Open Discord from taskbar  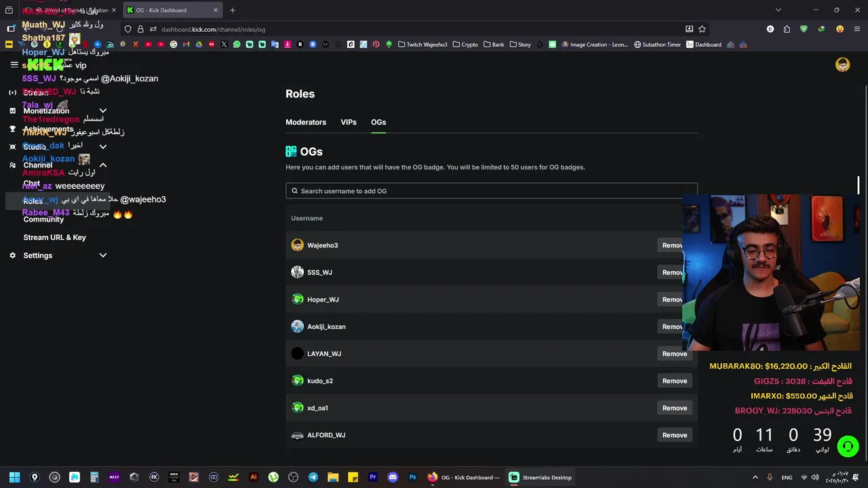(x=393, y=477)
